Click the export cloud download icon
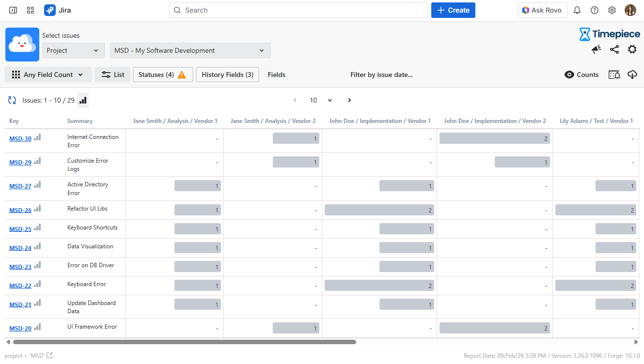The height and width of the screenshot is (364, 644). [632, 75]
